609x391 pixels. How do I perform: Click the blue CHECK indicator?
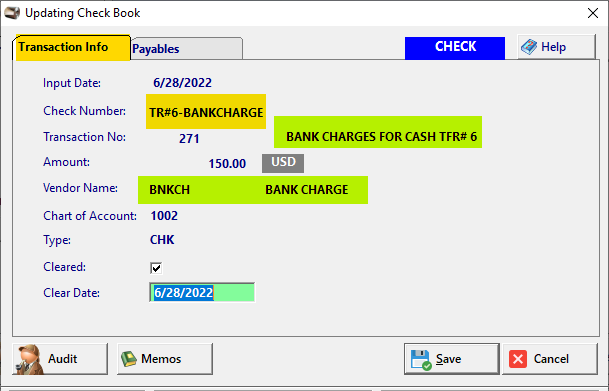(x=455, y=48)
